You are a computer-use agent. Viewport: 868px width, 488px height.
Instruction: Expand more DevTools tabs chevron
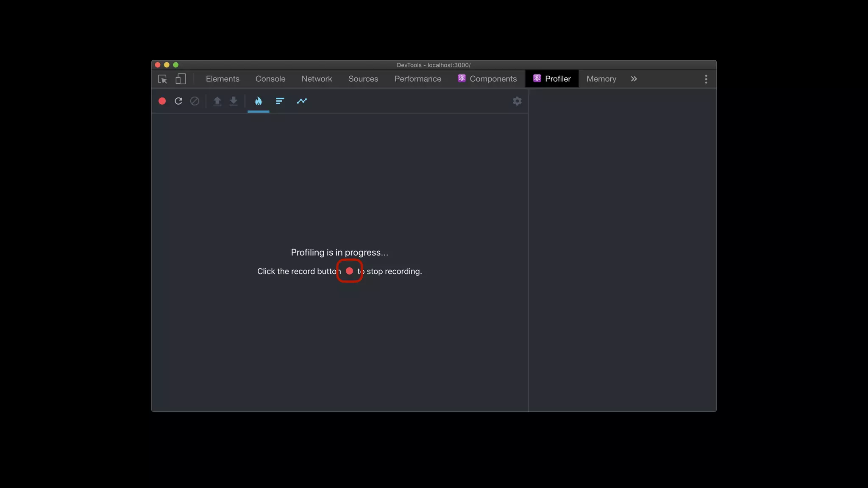(x=634, y=79)
